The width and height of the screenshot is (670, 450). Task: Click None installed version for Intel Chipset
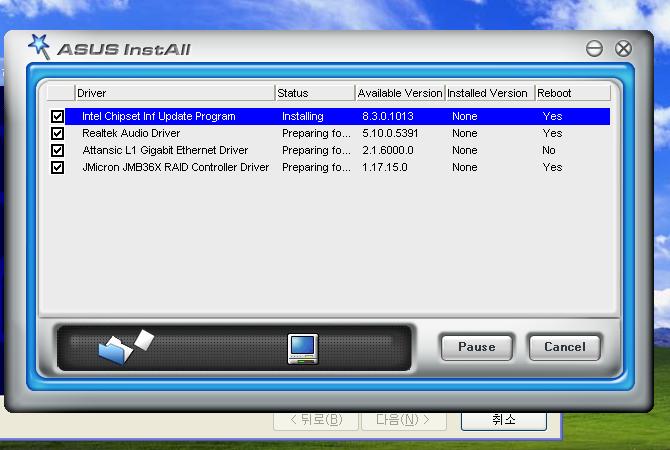coord(464,116)
